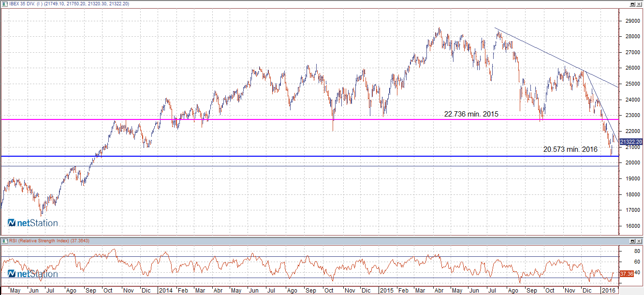This screenshot has width=644, height=295.
Task: Close the RSI indicator panel
Action: click(639, 240)
